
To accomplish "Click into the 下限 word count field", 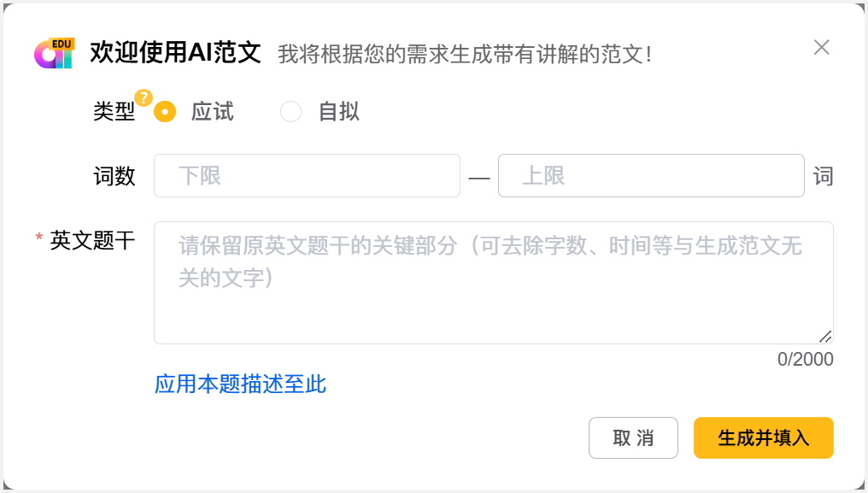I will (307, 176).
